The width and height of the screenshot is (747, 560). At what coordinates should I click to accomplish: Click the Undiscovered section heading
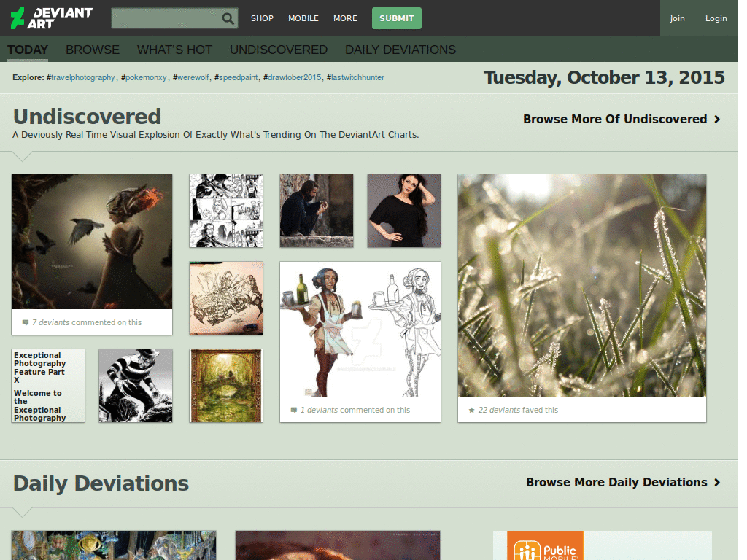88,117
